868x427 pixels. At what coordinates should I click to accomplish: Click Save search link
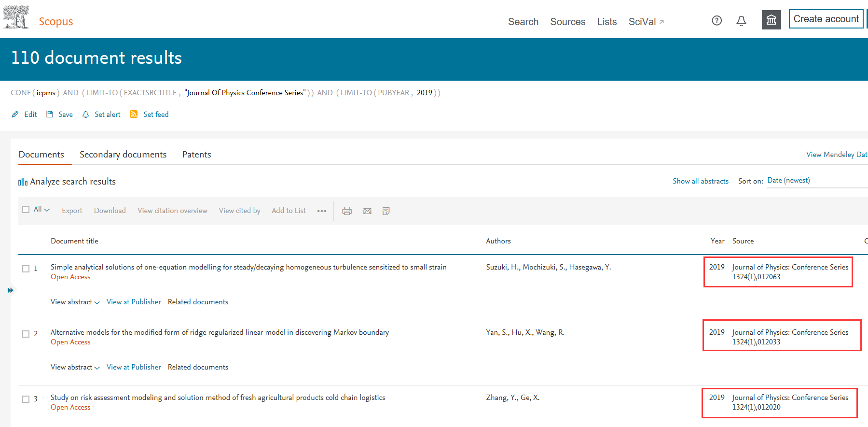pyautogui.click(x=66, y=114)
